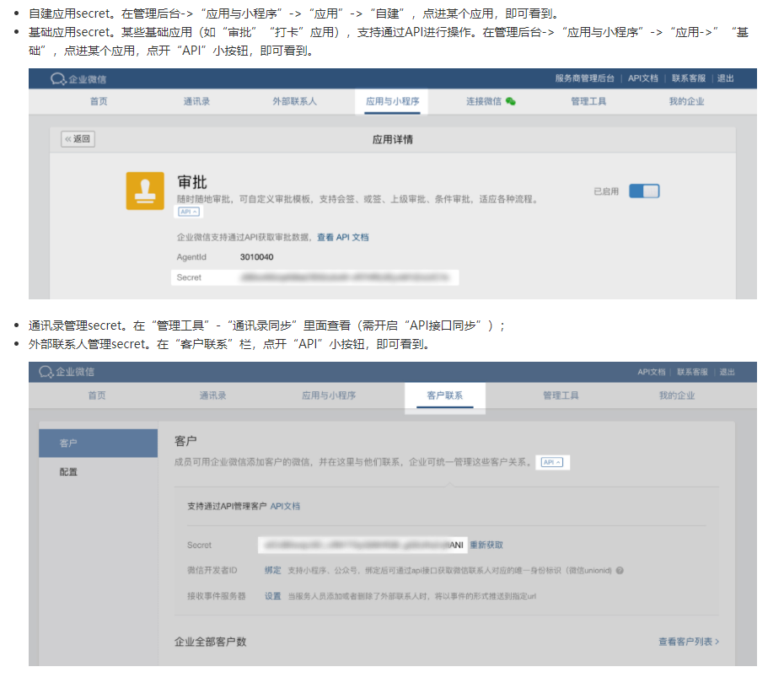784x683 pixels.
Task: Click 退出 in the second header
Action: click(x=727, y=372)
